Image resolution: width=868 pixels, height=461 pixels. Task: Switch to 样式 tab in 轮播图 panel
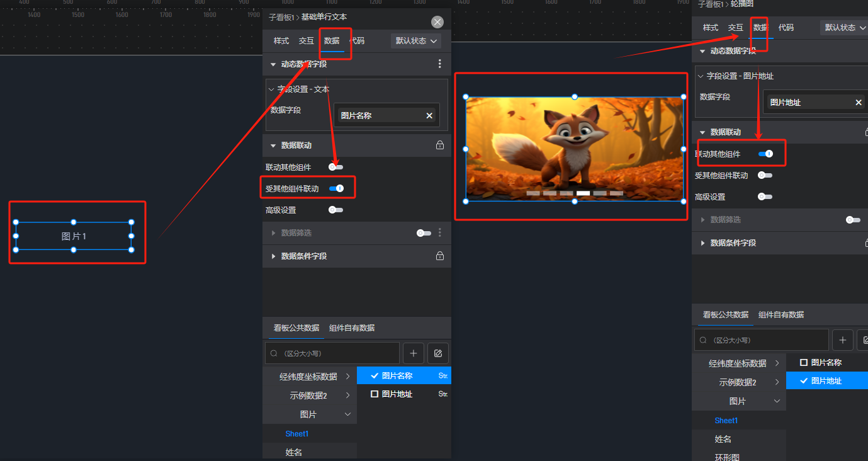coord(711,28)
